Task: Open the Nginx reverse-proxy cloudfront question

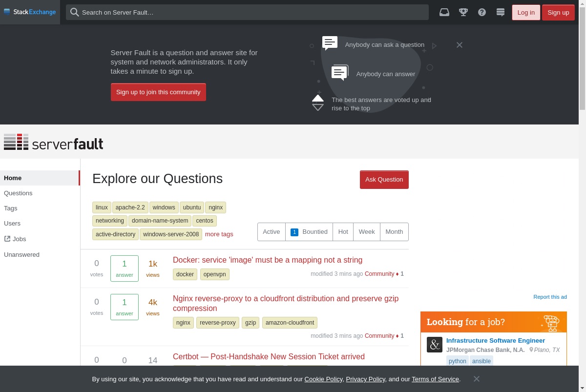Action: (286, 303)
